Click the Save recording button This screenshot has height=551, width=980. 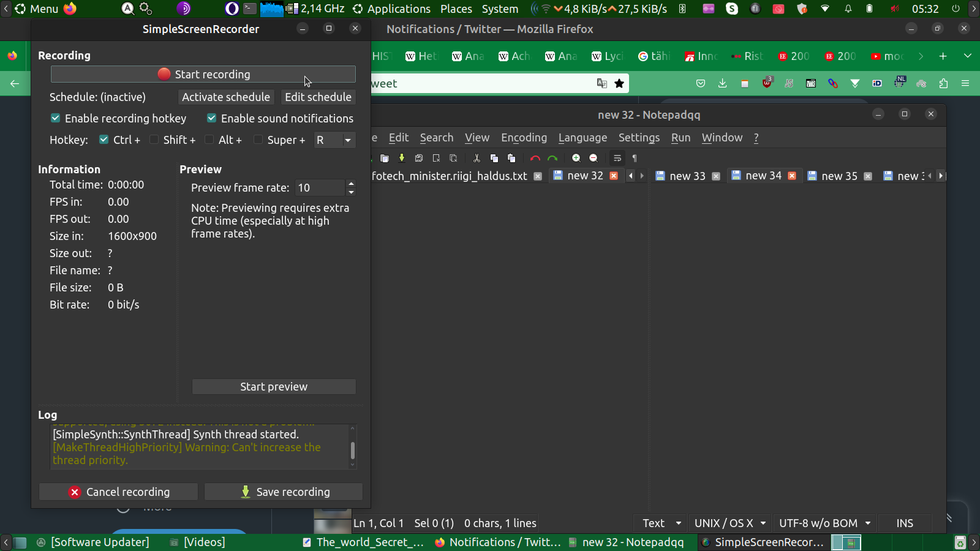(284, 492)
